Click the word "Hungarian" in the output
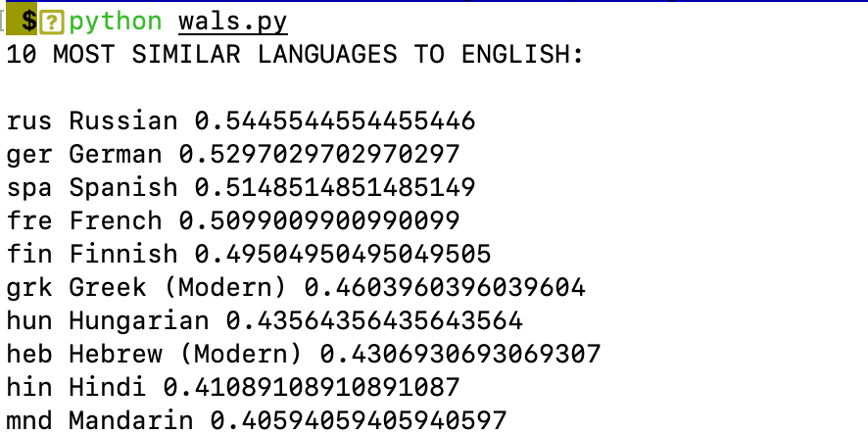 point(139,320)
